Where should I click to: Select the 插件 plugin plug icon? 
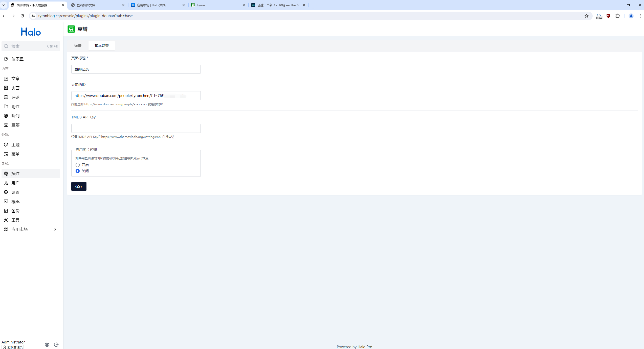click(x=6, y=173)
